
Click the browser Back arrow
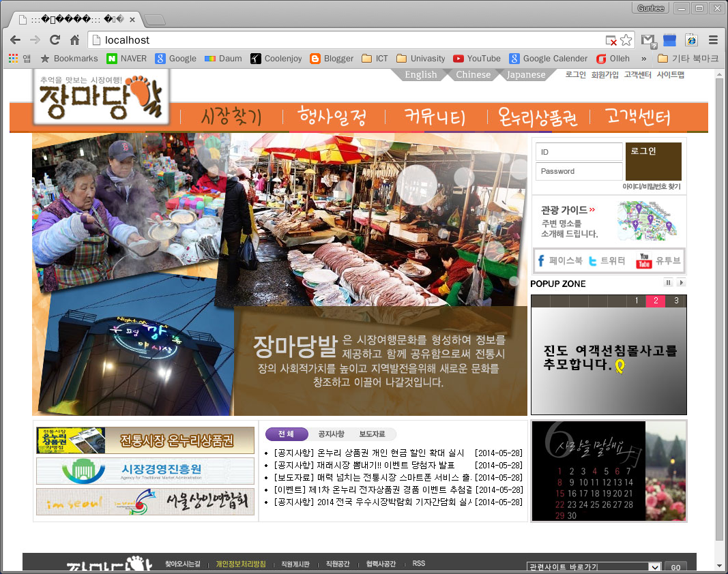[15, 40]
